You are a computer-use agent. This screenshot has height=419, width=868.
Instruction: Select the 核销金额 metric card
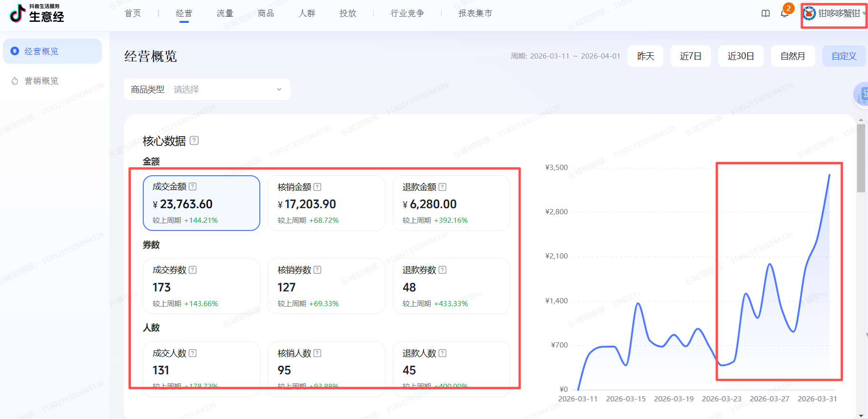coord(326,203)
